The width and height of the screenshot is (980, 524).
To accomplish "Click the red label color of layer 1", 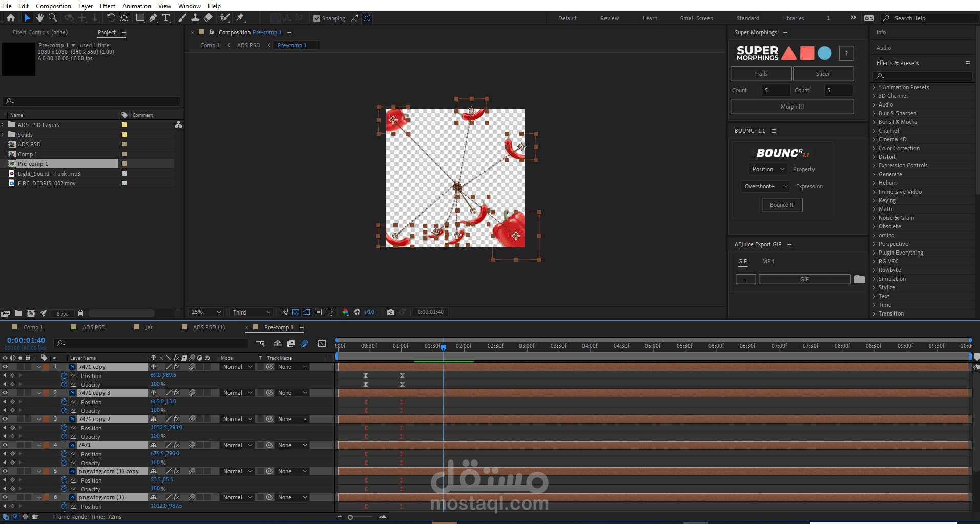I will [x=46, y=367].
